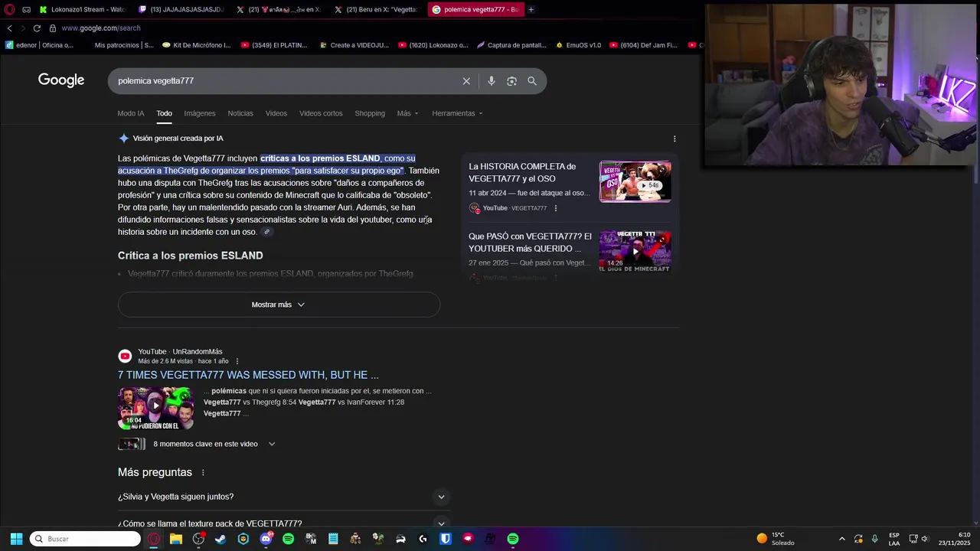Open the weather widget showing 15°C Soleado
This screenshot has height=551, width=980.
[776, 539]
